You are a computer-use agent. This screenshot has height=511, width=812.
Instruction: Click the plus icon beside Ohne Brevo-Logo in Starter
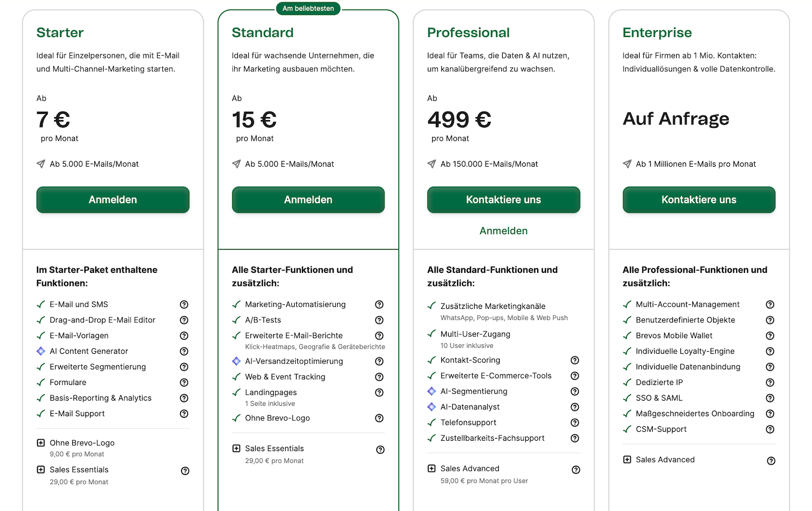tap(41, 443)
